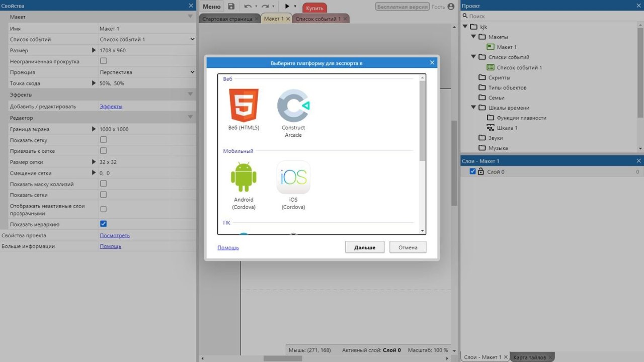
Task: Click the export platform list scrollbar
Action: pyautogui.click(x=423, y=121)
